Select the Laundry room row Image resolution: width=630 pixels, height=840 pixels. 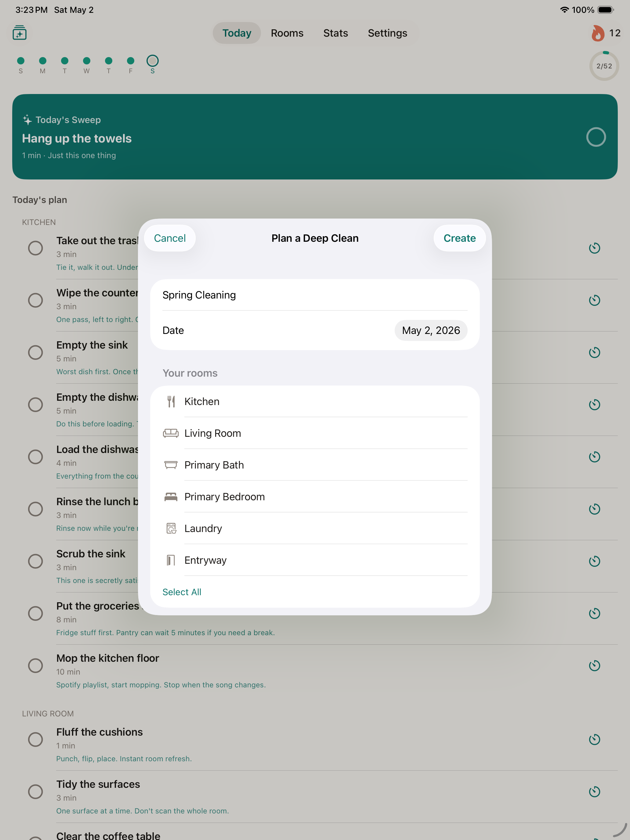315,528
